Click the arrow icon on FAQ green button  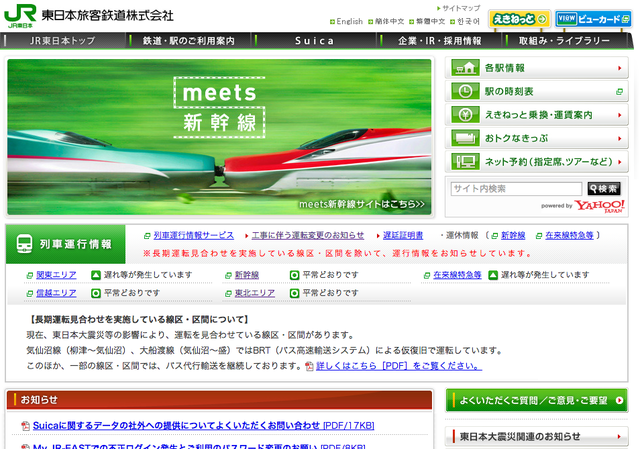point(619,400)
